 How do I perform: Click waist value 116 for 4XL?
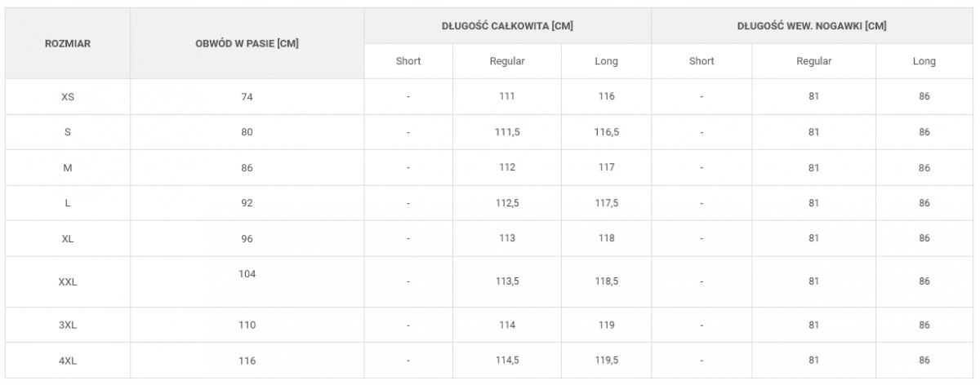point(247,361)
